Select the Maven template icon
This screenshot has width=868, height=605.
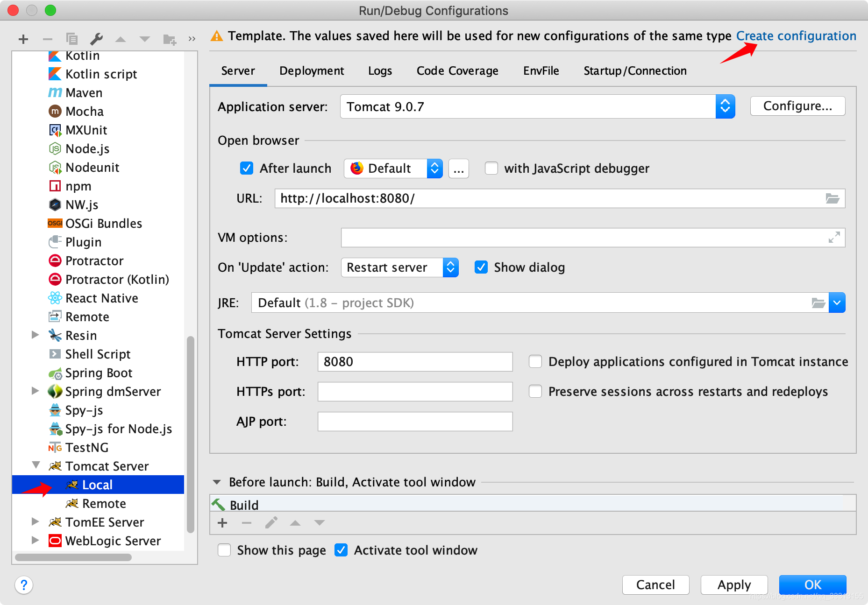[55, 92]
